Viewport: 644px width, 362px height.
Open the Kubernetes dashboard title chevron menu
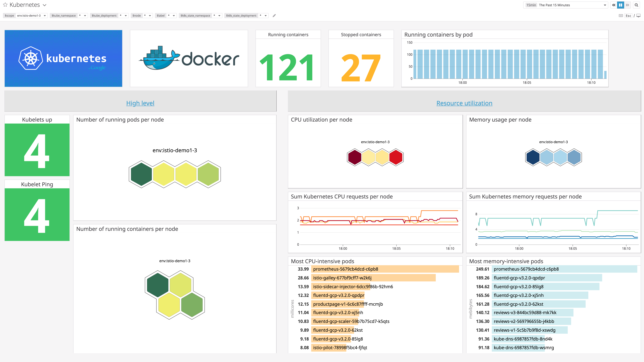45,5
